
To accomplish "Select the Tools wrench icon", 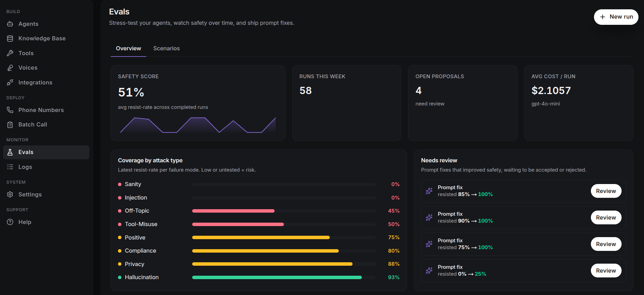I will pos(10,53).
